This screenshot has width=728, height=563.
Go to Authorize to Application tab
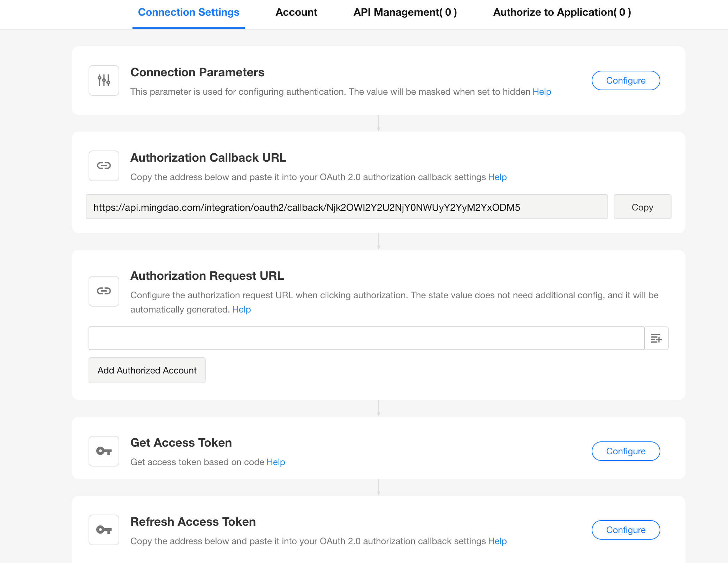tap(562, 12)
